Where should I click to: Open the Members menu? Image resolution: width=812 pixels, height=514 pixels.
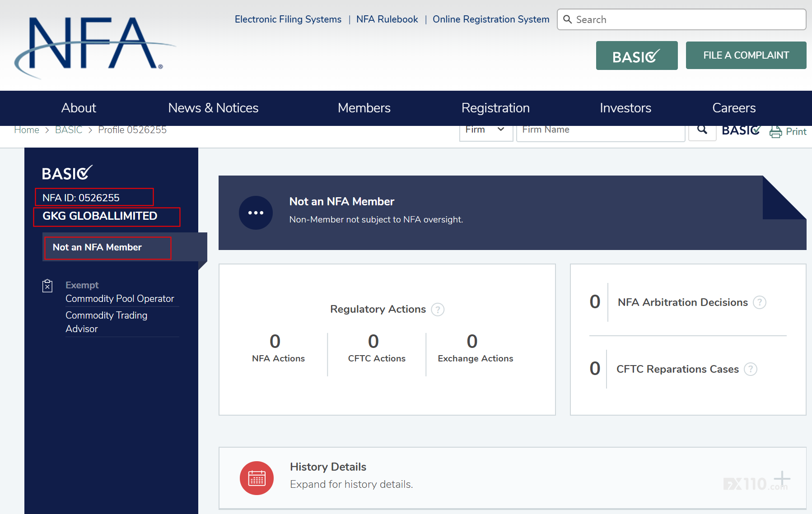364,108
